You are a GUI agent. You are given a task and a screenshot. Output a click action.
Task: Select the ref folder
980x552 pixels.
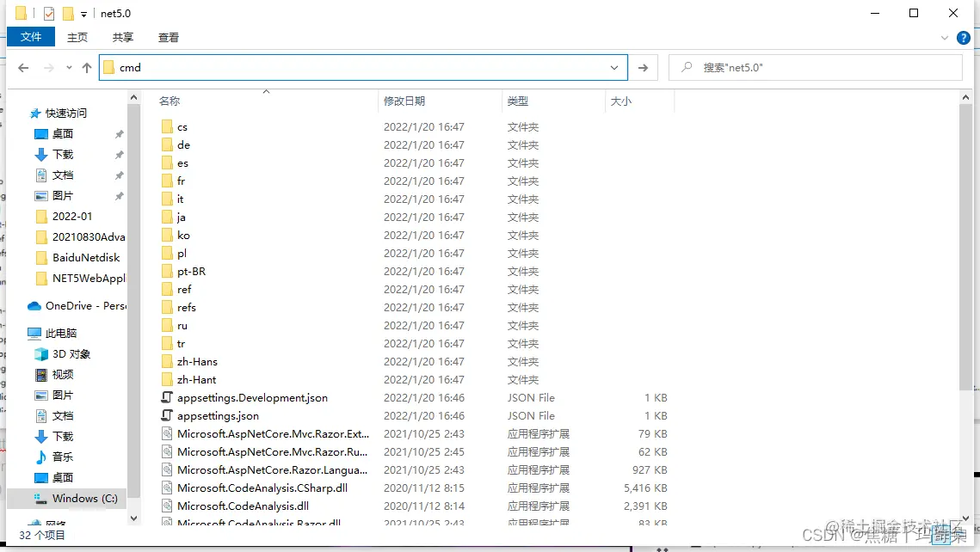coord(184,289)
